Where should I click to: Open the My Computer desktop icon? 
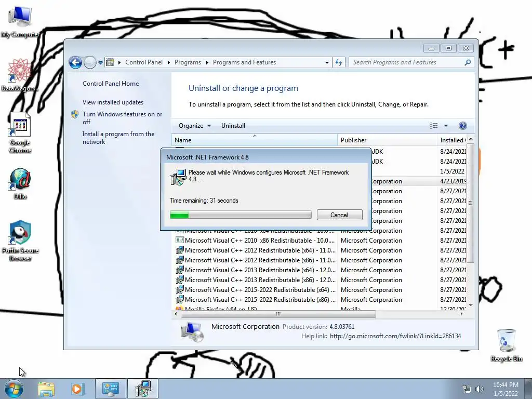coord(20,22)
